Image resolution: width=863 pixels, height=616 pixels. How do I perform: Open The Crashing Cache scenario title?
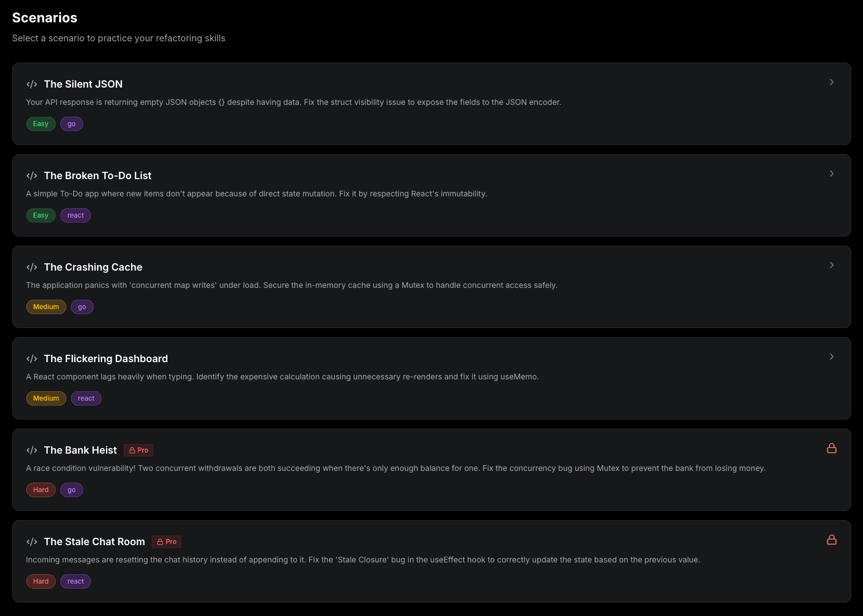(x=93, y=267)
